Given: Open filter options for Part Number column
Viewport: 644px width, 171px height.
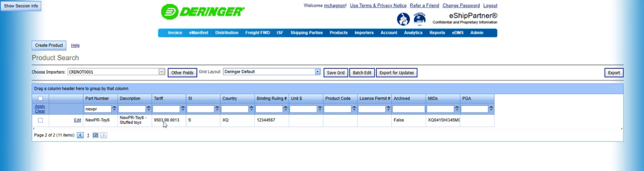Looking at the screenshot, I should 114,108.
